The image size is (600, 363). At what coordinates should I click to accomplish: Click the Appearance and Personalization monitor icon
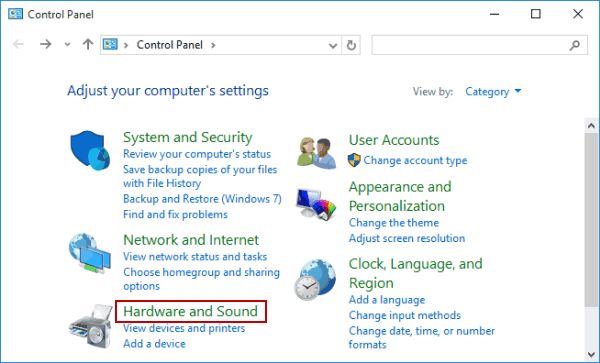(316, 205)
